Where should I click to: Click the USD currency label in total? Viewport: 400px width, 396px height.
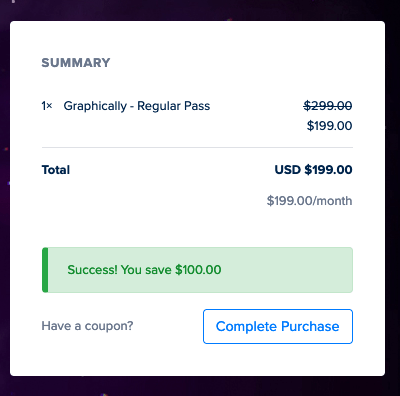(x=288, y=170)
